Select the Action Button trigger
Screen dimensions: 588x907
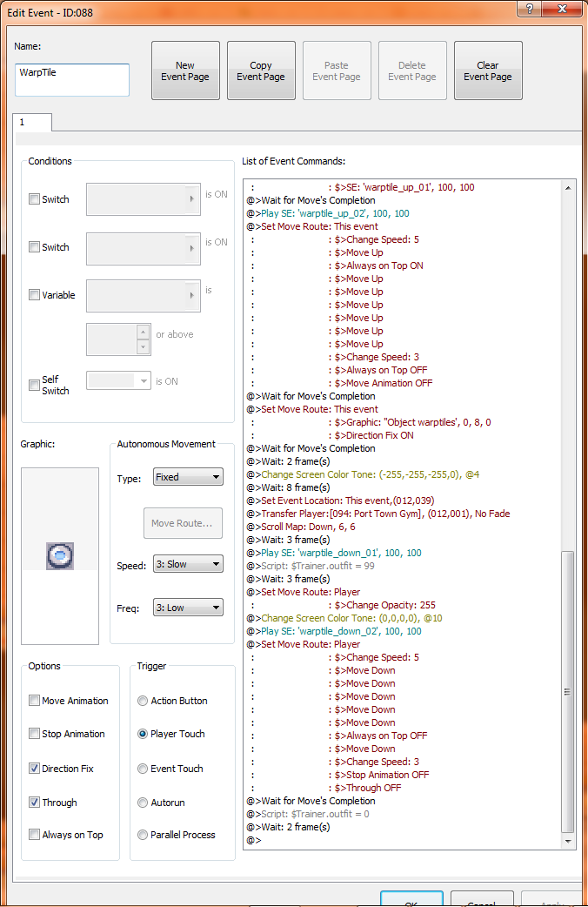[143, 701]
